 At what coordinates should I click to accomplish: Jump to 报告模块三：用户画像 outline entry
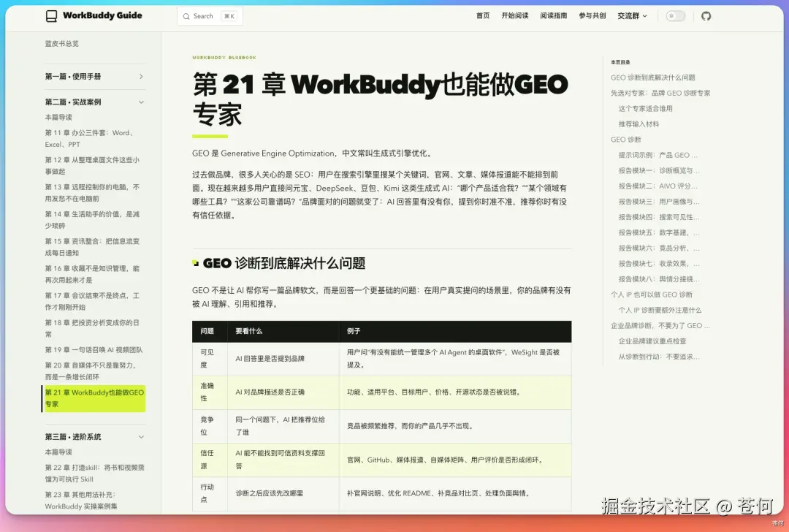pos(659,202)
